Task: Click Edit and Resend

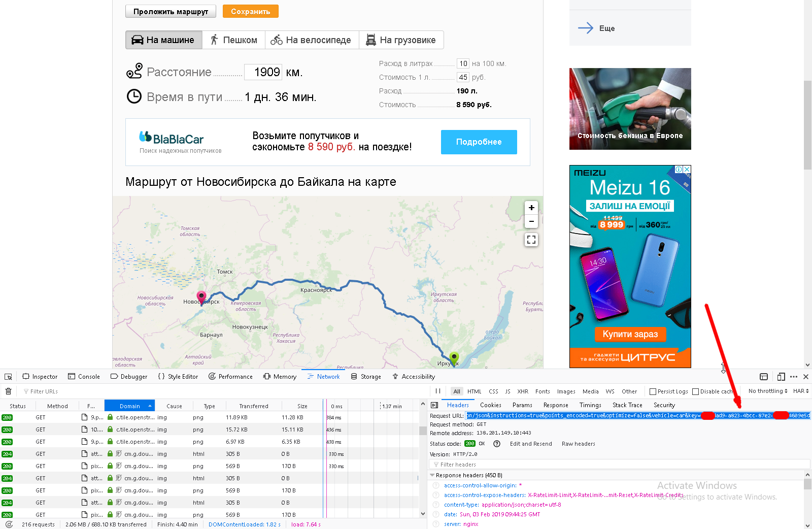Action: point(531,444)
